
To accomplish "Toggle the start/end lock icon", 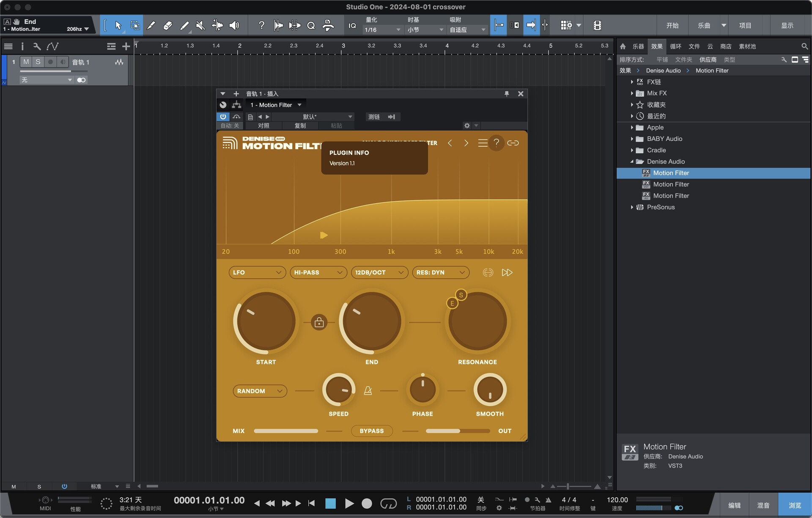I will tap(319, 323).
